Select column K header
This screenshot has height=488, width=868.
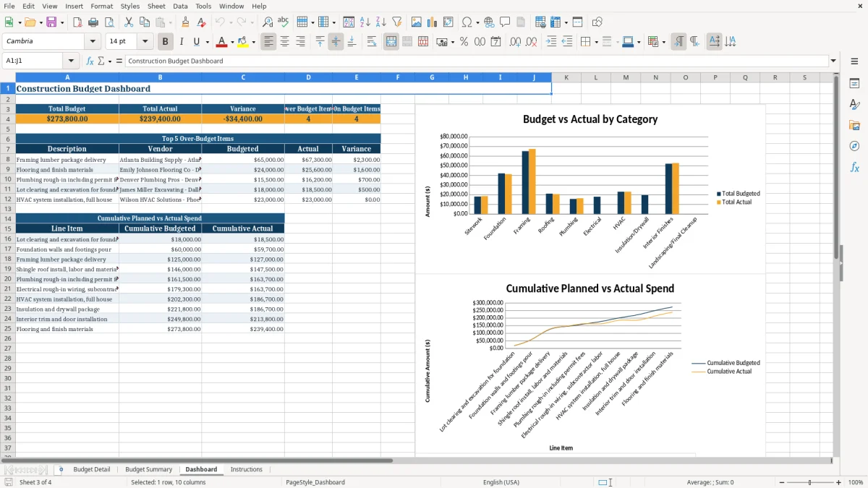point(566,77)
